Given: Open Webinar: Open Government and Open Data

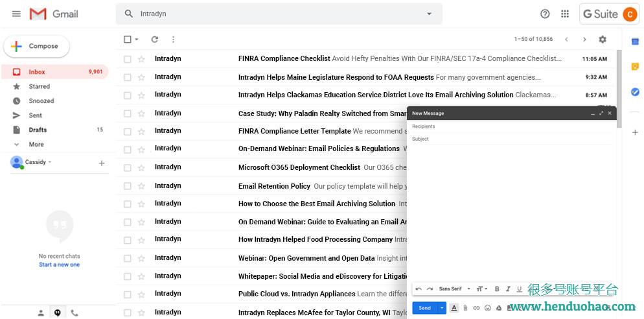Looking at the screenshot, I should 306,258.
